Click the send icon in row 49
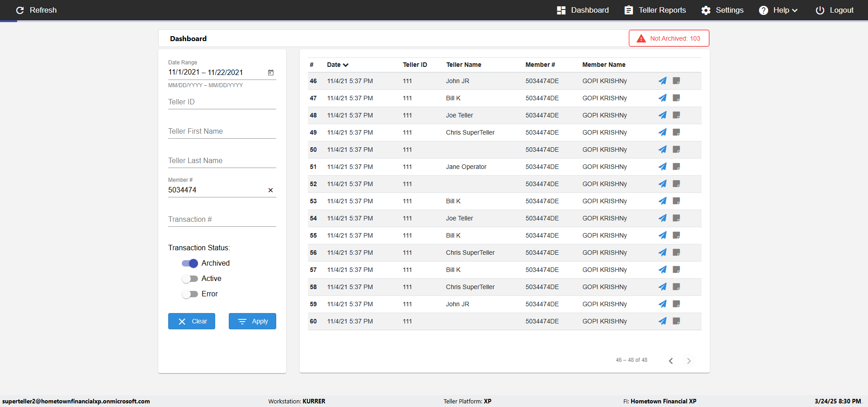 click(x=662, y=132)
